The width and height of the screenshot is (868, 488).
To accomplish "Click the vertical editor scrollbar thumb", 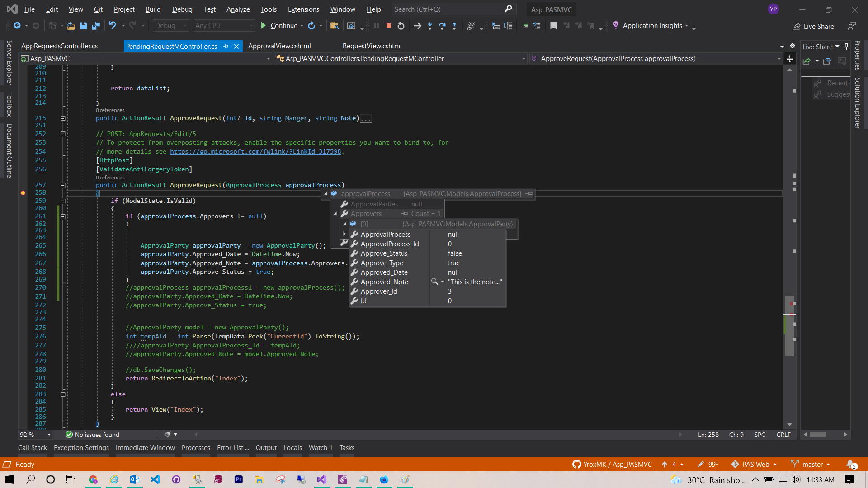I will tap(789, 325).
